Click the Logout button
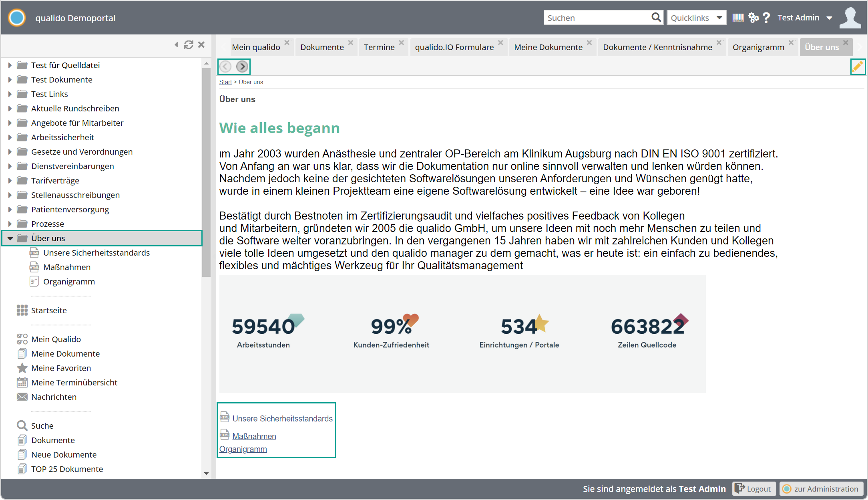The height and width of the screenshot is (500, 868). pyautogui.click(x=754, y=489)
